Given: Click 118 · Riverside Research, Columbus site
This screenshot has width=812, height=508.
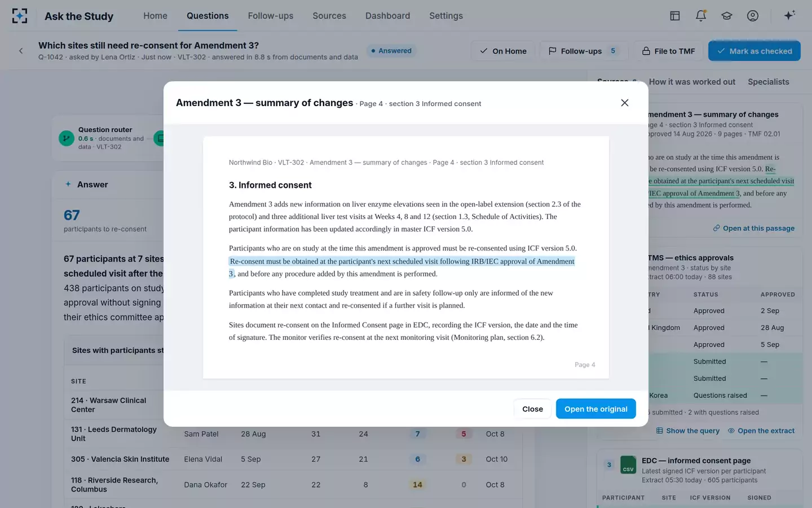Looking at the screenshot, I should (114, 484).
